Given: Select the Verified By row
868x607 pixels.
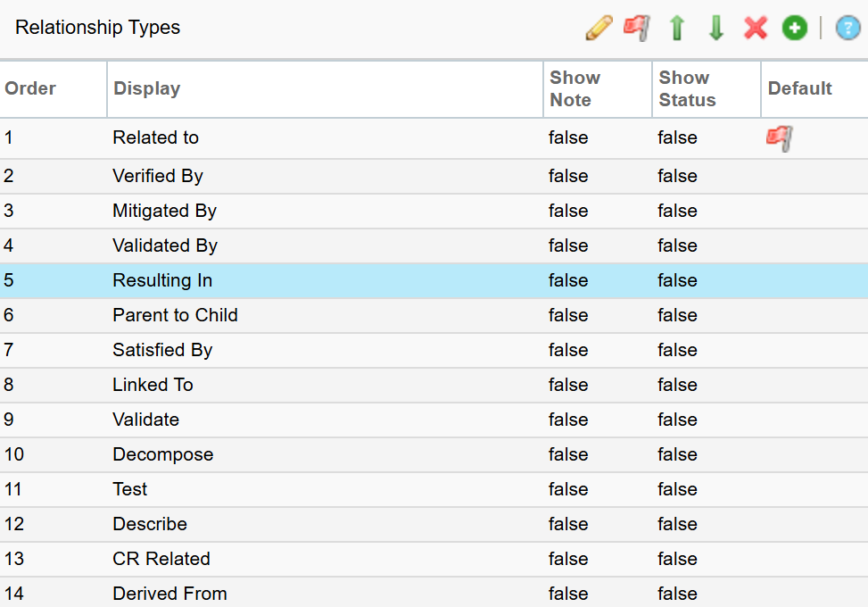Looking at the screenshot, I should click(434, 176).
